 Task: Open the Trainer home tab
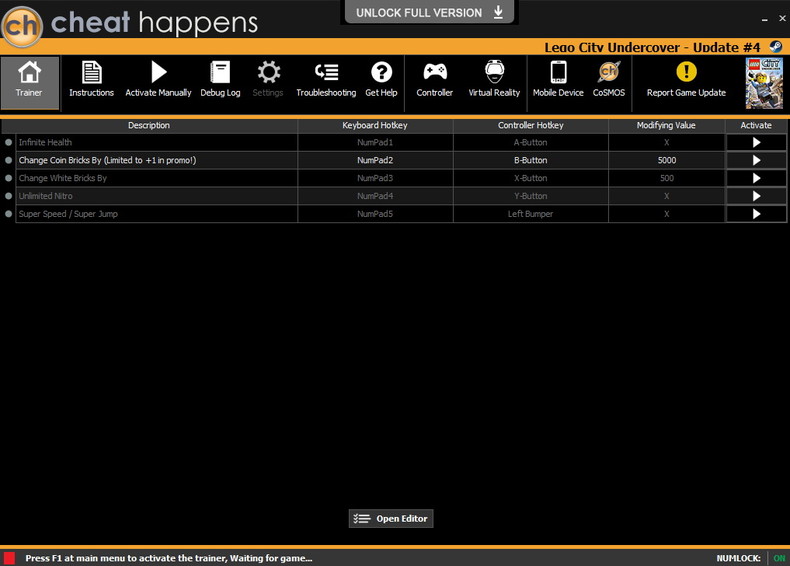(29, 83)
